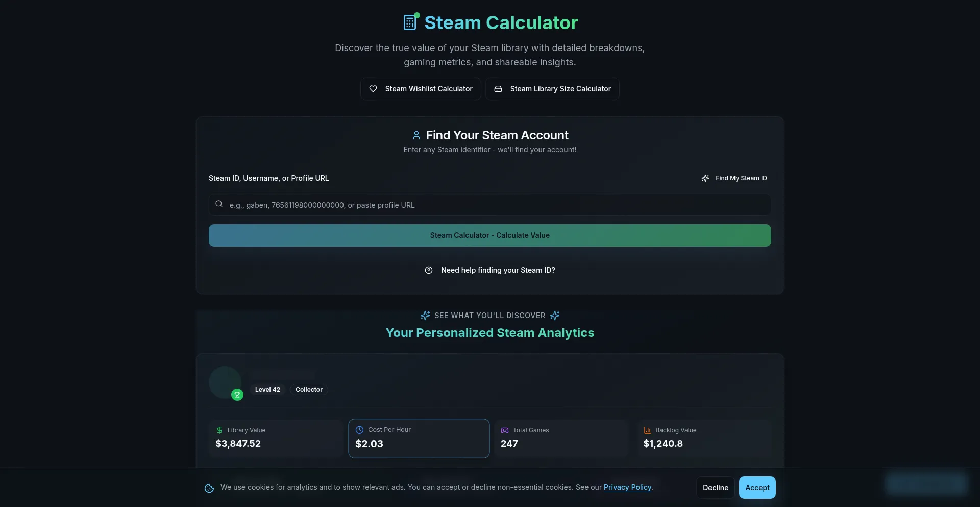Select the profile avatar circle
This screenshot has width=980, height=507.
[225, 382]
